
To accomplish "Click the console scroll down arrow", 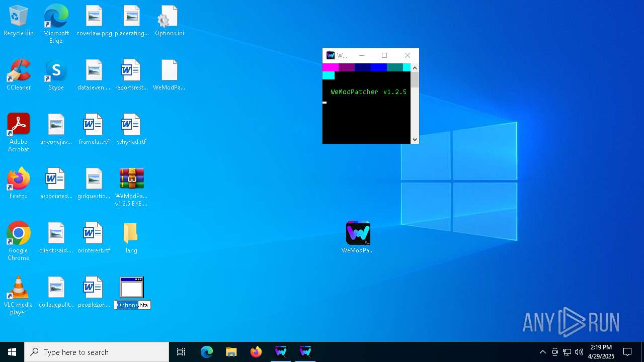I will 415,140.
